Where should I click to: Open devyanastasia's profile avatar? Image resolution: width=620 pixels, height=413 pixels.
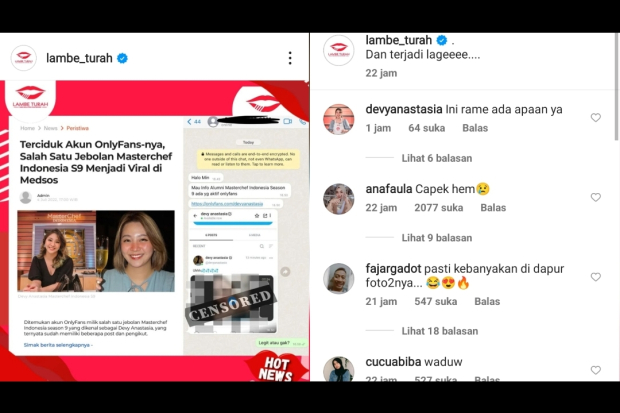click(x=339, y=119)
